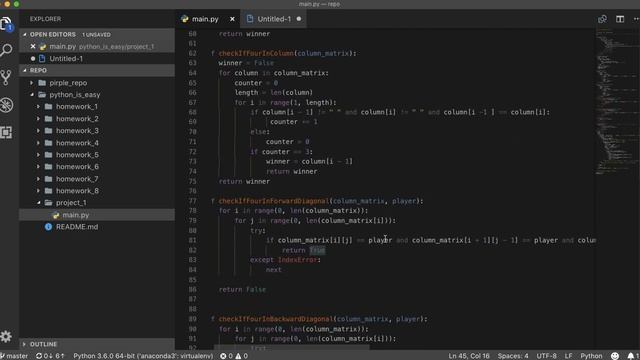Click the highlighted True on line 82
The height and width of the screenshot is (360, 640).
(317, 250)
